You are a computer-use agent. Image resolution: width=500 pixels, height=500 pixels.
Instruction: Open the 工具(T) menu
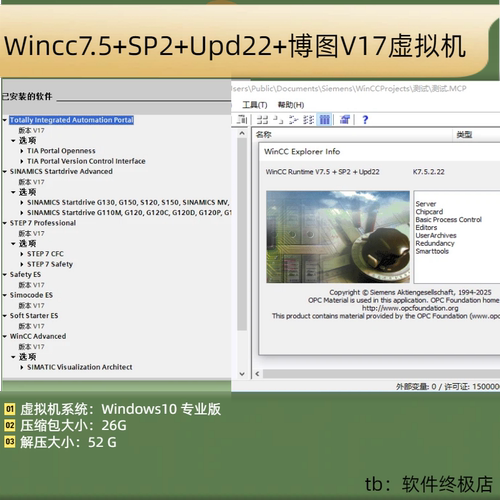[255, 105]
